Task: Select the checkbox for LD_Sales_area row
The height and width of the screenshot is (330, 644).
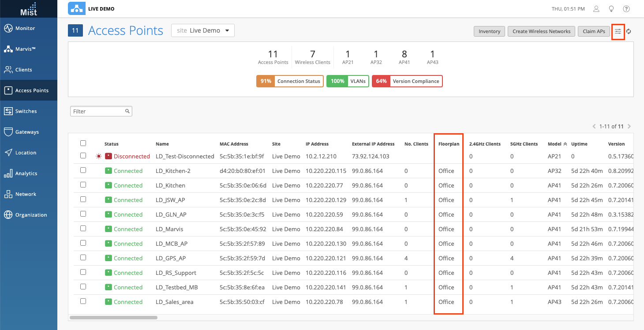Action: pyautogui.click(x=83, y=301)
